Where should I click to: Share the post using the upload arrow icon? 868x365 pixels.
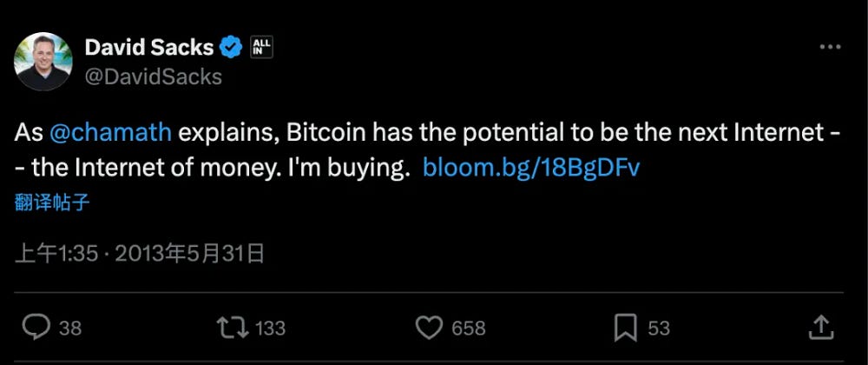pyautogui.click(x=821, y=327)
